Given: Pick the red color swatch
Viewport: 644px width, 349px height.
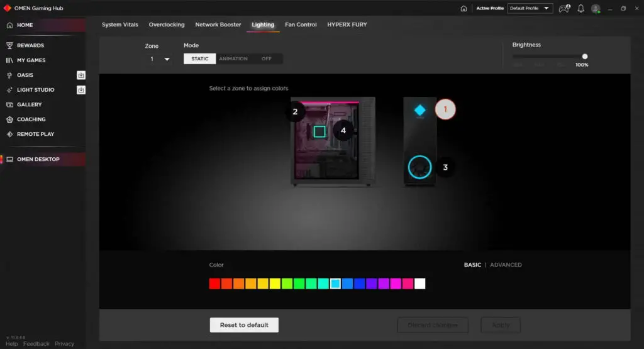Looking at the screenshot, I should point(214,284).
